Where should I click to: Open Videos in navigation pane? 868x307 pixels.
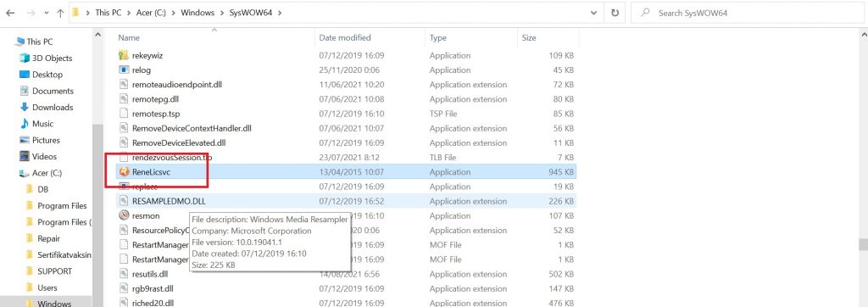tap(44, 156)
